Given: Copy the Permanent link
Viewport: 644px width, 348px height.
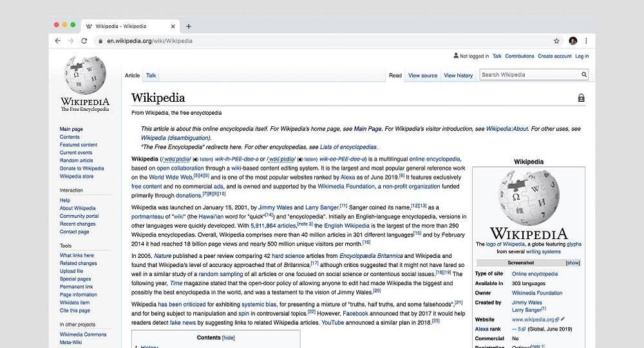Looking at the screenshot, I should 77,286.
